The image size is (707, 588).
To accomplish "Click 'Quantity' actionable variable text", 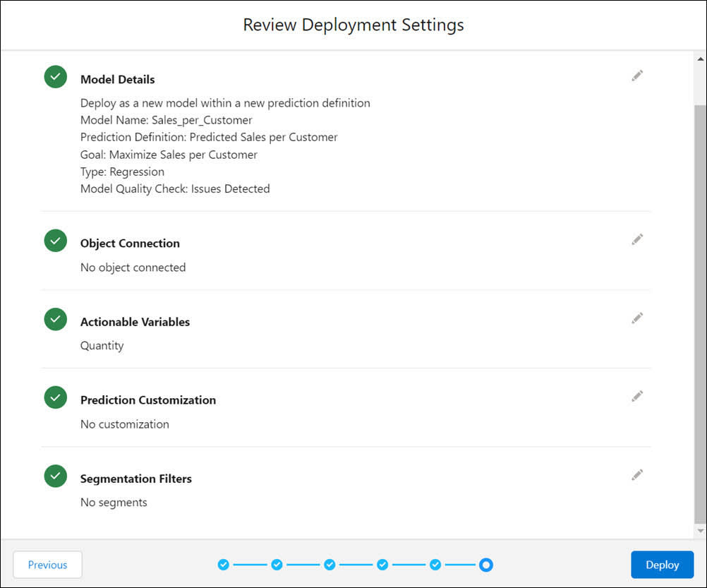I will click(102, 346).
